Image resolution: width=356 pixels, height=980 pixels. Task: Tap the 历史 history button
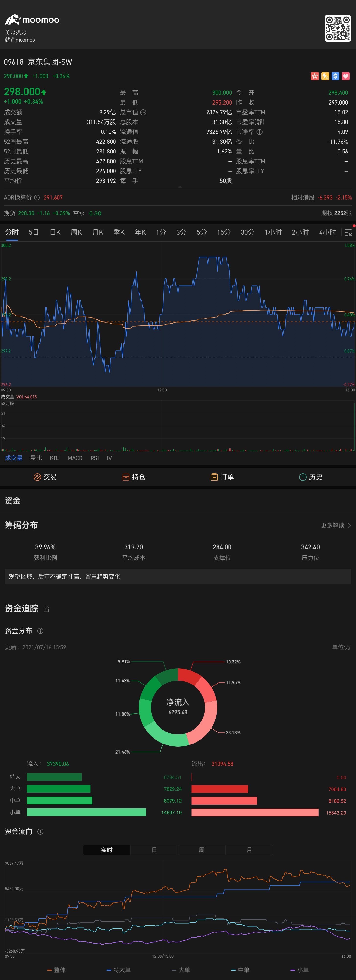[x=311, y=477]
